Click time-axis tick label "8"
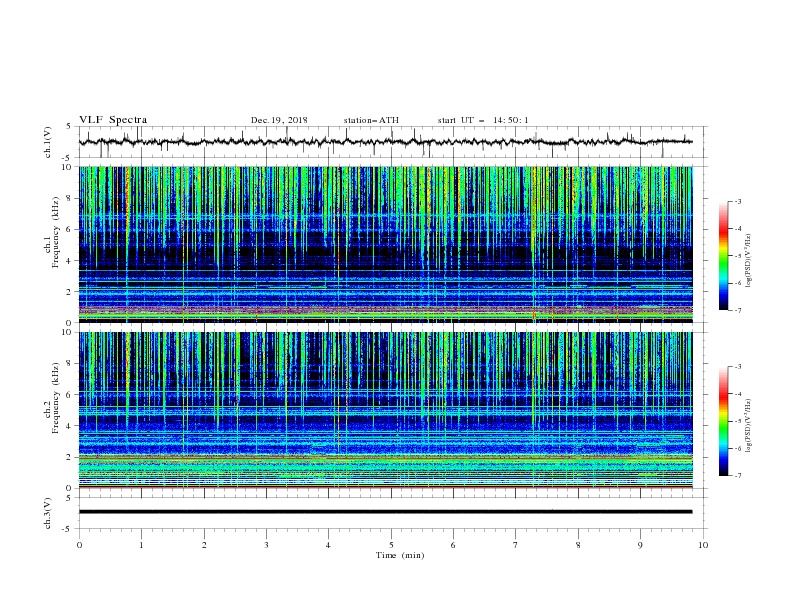 point(578,545)
